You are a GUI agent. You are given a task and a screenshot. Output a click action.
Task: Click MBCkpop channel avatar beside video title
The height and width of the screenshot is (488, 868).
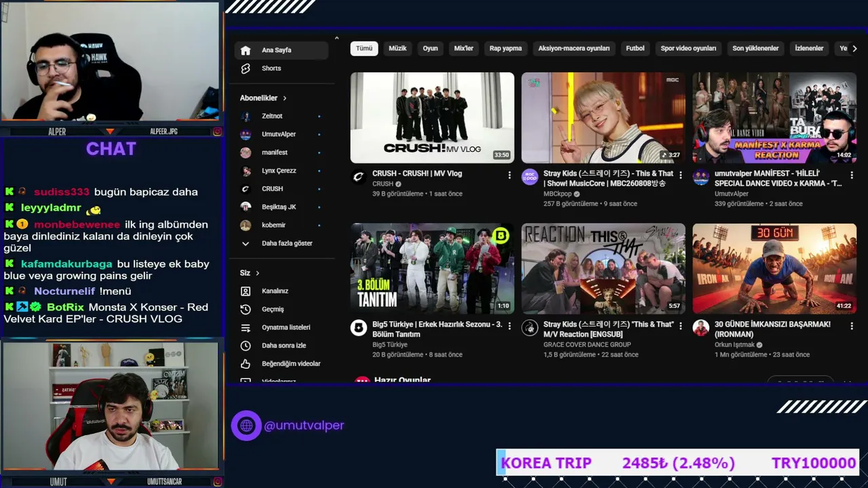coord(530,177)
